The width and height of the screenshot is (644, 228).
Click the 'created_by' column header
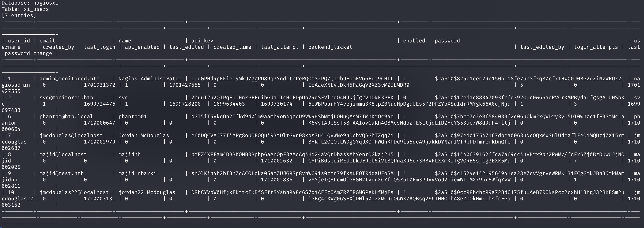58,47
